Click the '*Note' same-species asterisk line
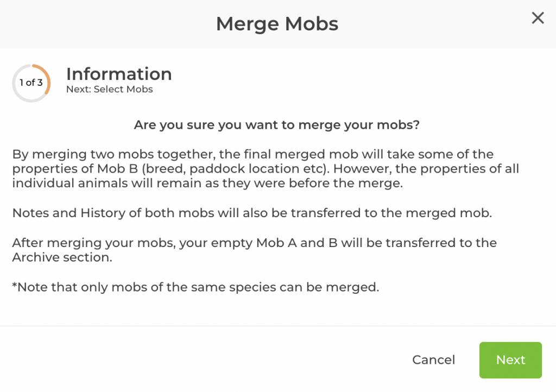Viewport: 556px width, 392px height. coord(195,287)
